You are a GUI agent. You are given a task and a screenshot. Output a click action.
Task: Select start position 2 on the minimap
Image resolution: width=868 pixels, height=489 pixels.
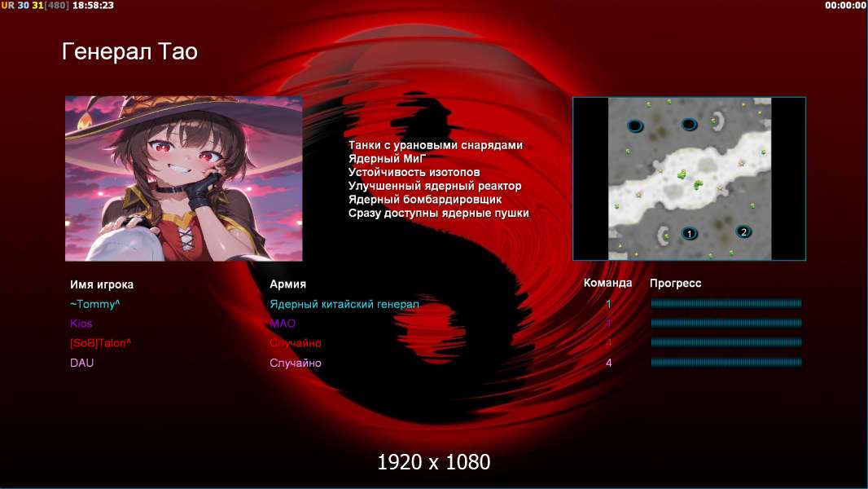pyautogui.click(x=743, y=231)
